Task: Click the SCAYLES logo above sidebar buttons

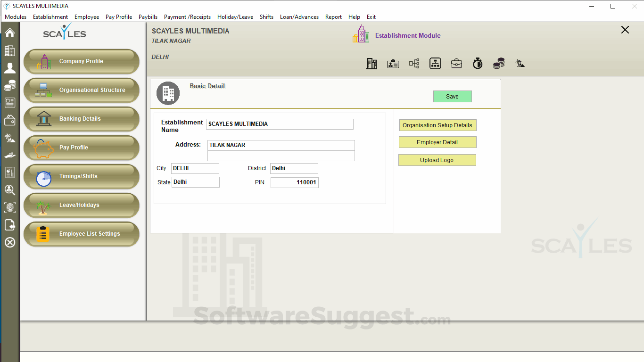Action: pos(65,32)
